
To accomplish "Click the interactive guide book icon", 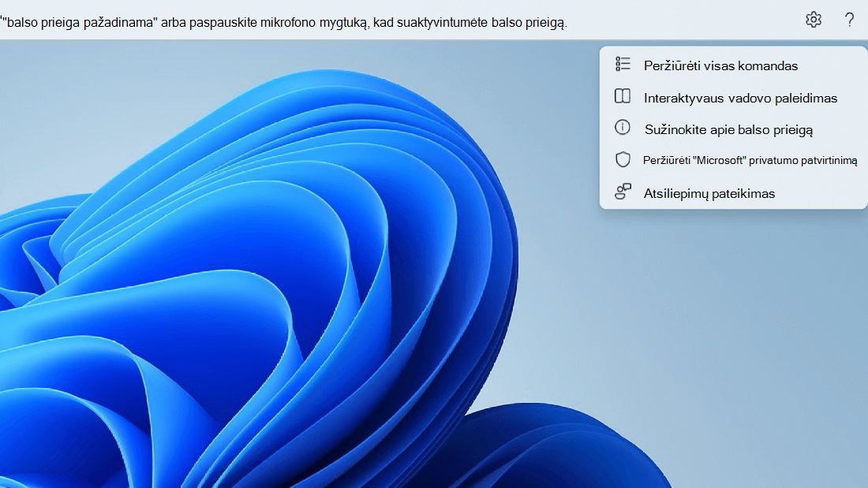I will coord(623,96).
